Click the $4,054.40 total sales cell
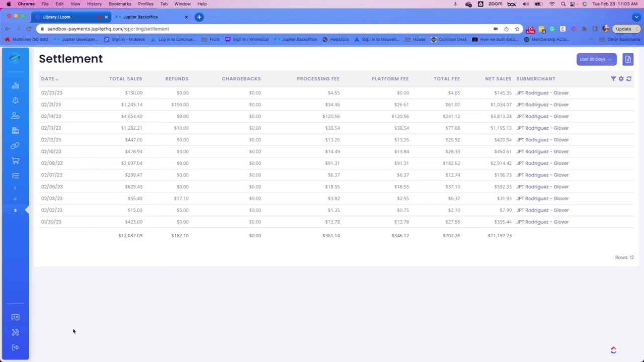This screenshot has height=362, width=644. [132, 116]
